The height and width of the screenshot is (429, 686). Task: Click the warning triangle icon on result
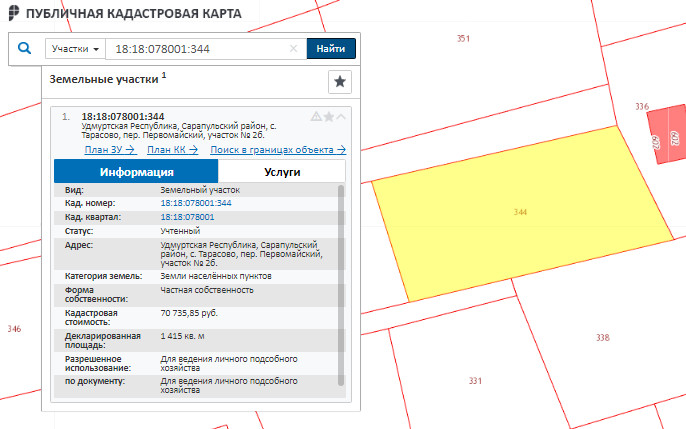coord(316,117)
